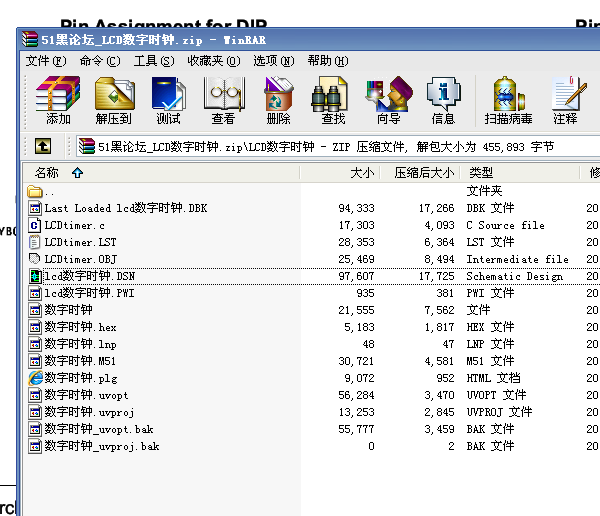The height and width of the screenshot is (516, 600).
Task: Open the 文件(F) menu
Action: click(46, 61)
